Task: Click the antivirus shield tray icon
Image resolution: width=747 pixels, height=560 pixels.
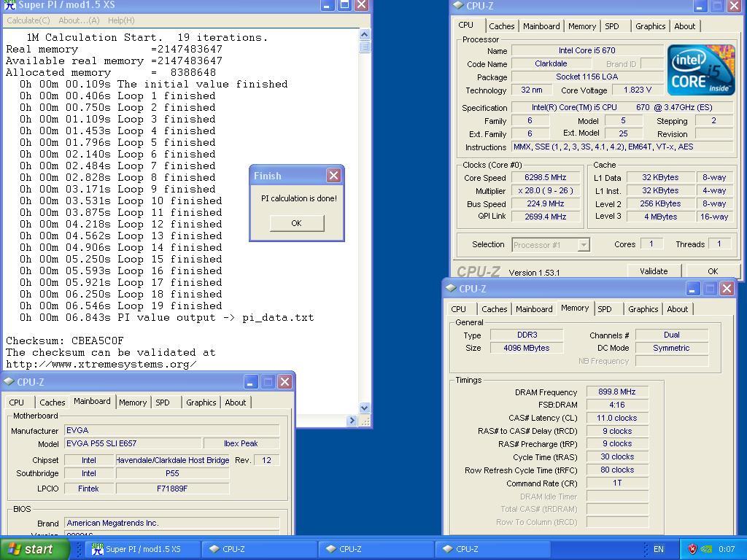Action: [693, 549]
